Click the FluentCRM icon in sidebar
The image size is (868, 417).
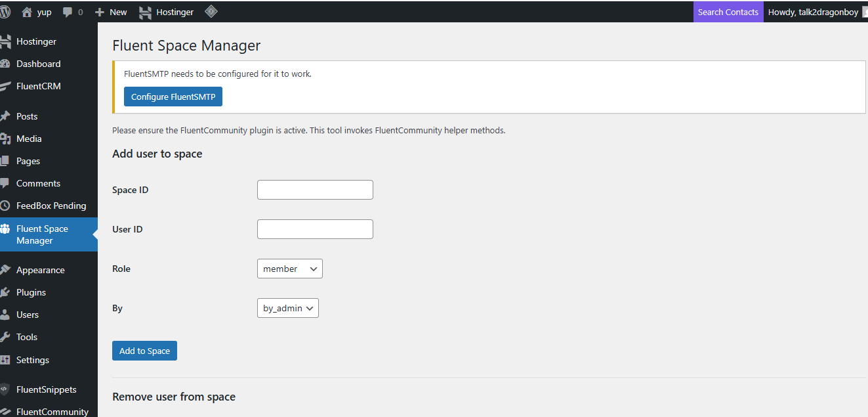click(x=5, y=86)
